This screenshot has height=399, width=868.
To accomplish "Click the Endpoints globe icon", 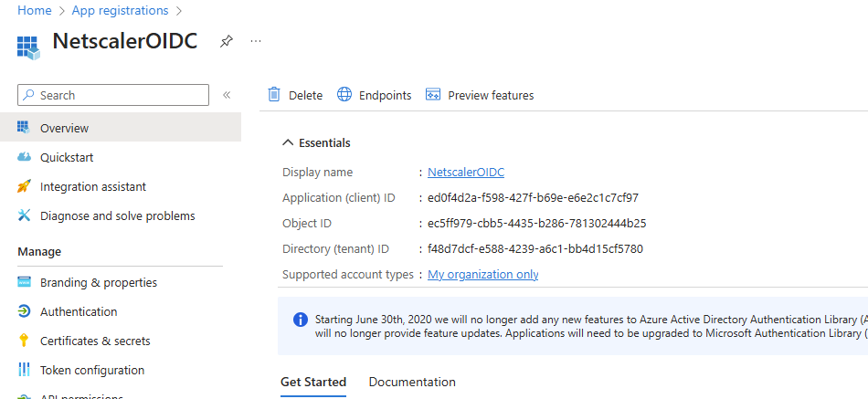I will pos(344,95).
